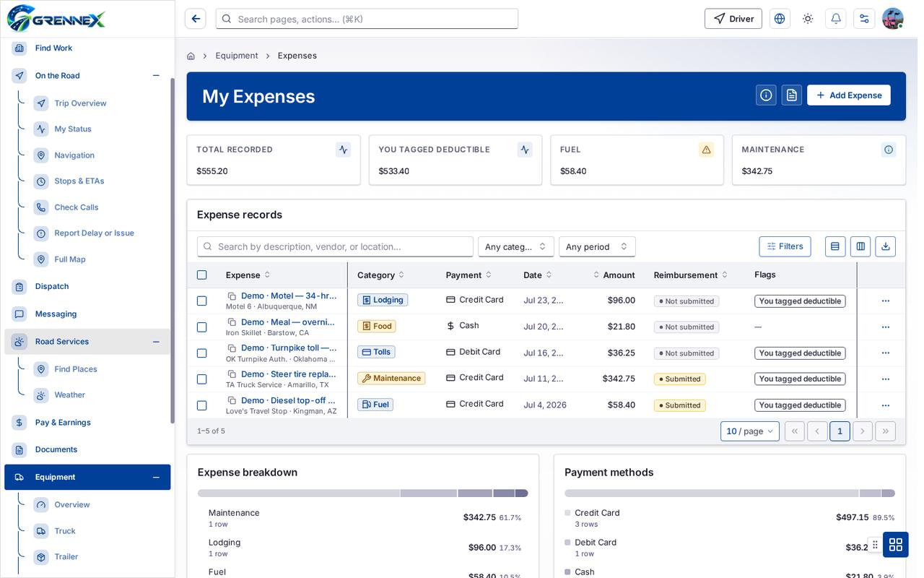Collapse the On the Road sidebar section

click(x=156, y=76)
